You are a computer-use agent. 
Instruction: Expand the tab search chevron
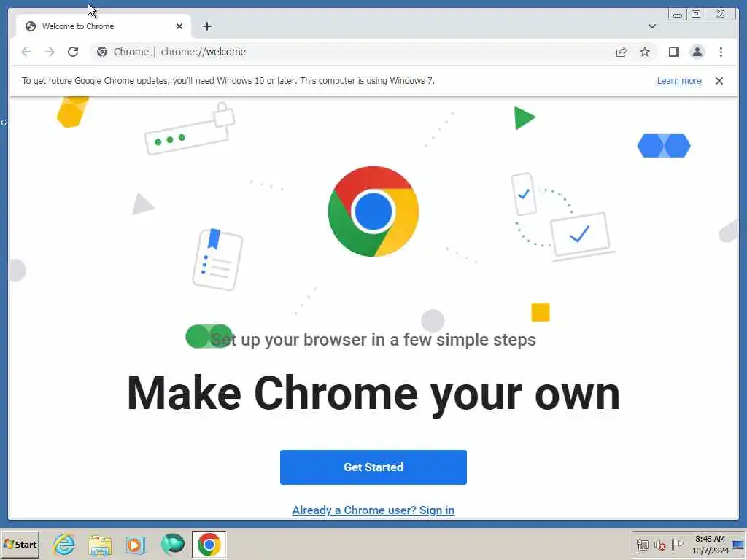(x=652, y=26)
